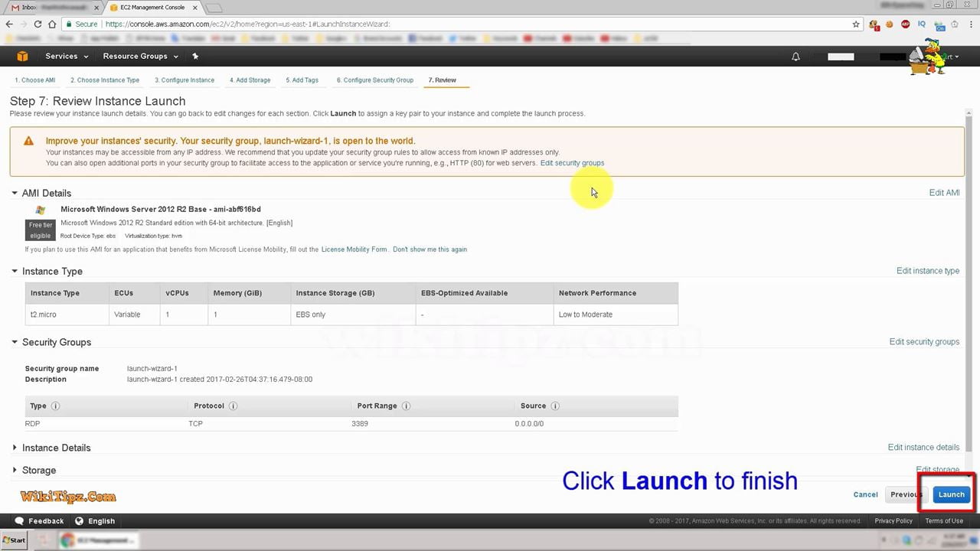Expand the Instance Details section
This screenshot has width=980, height=551.
coord(15,448)
